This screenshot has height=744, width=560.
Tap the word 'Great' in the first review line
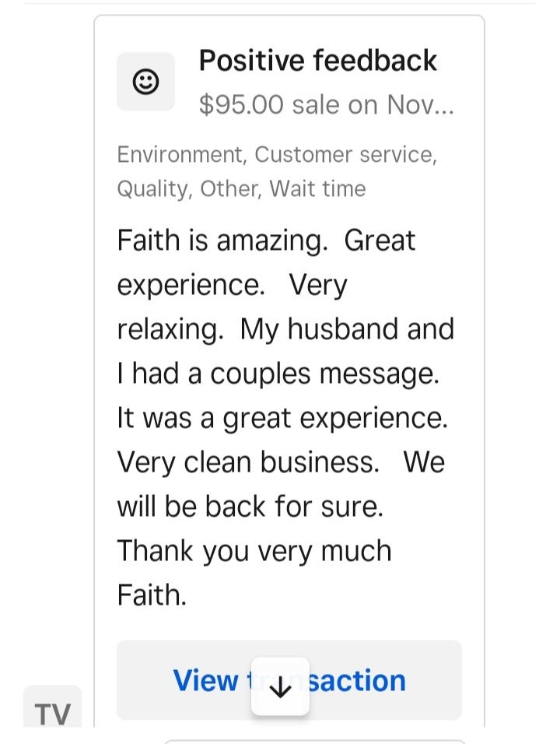[380, 240]
